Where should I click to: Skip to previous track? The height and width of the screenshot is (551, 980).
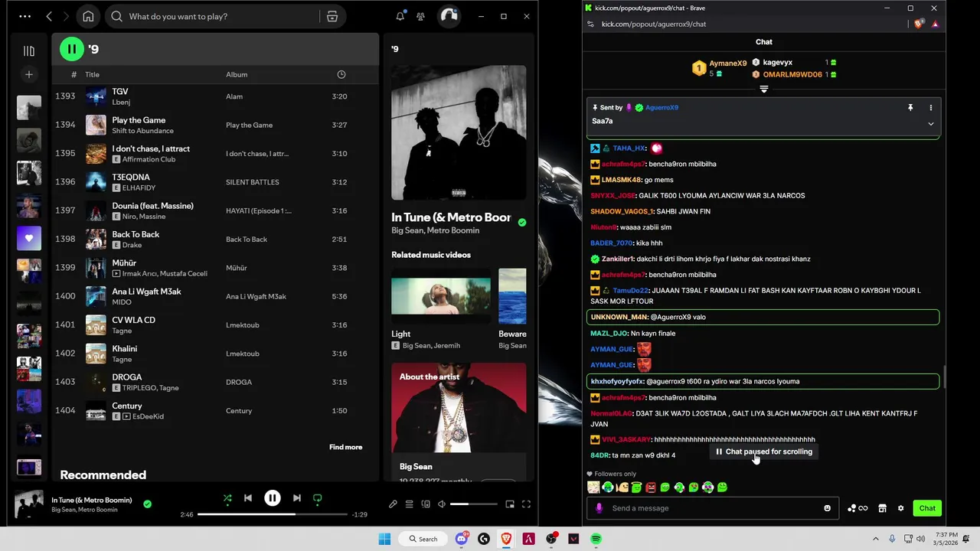(248, 498)
